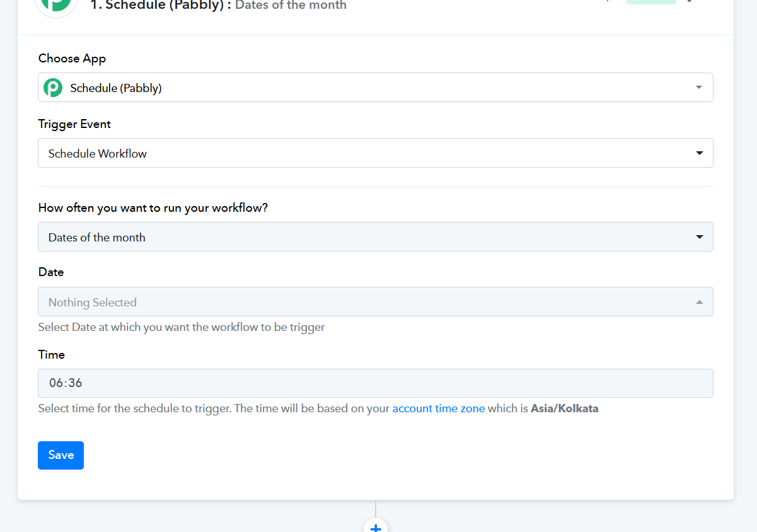The height and width of the screenshot is (532, 757).
Task: Expand the workflow frequency dropdown arrow
Action: [698, 237]
